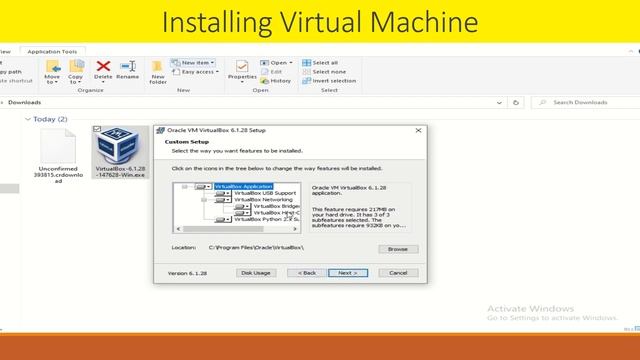640x360 pixels.
Task: Click the New folder icon
Action: 158,67
